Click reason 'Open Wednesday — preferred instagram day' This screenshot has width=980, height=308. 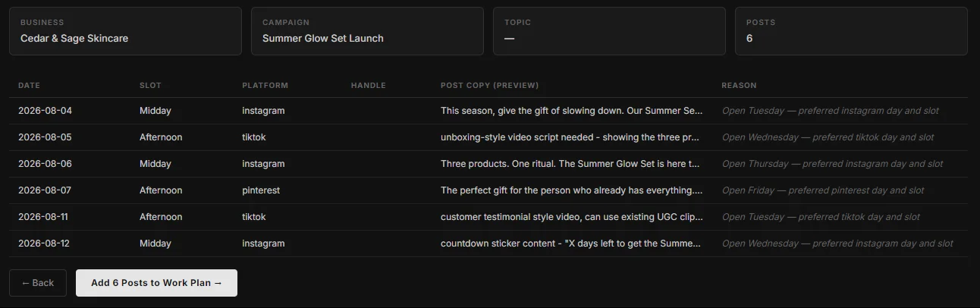pyautogui.click(x=837, y=244)
